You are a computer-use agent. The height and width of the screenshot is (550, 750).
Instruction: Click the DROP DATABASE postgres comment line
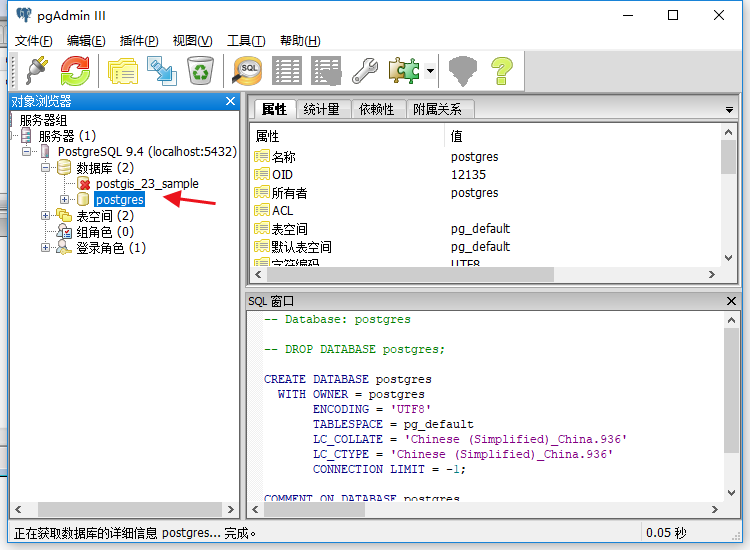[354, 349]
